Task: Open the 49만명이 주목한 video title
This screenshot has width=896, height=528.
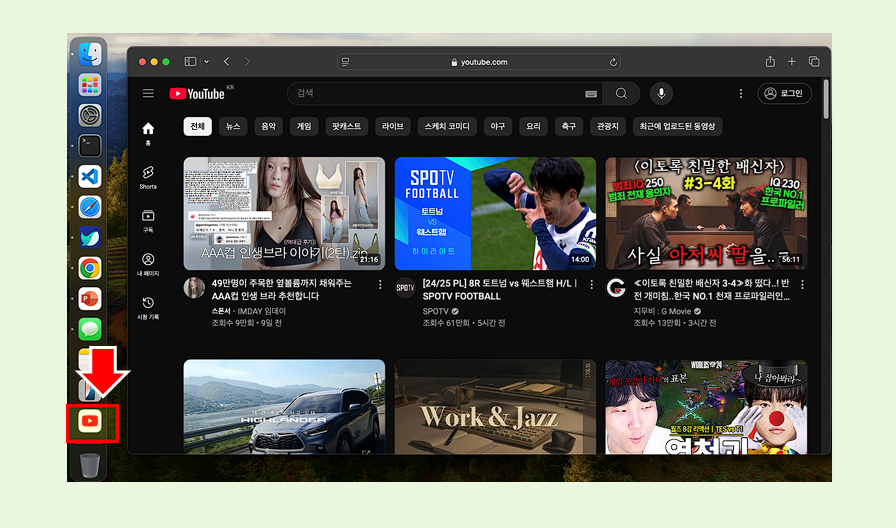Action: [281, 290]
